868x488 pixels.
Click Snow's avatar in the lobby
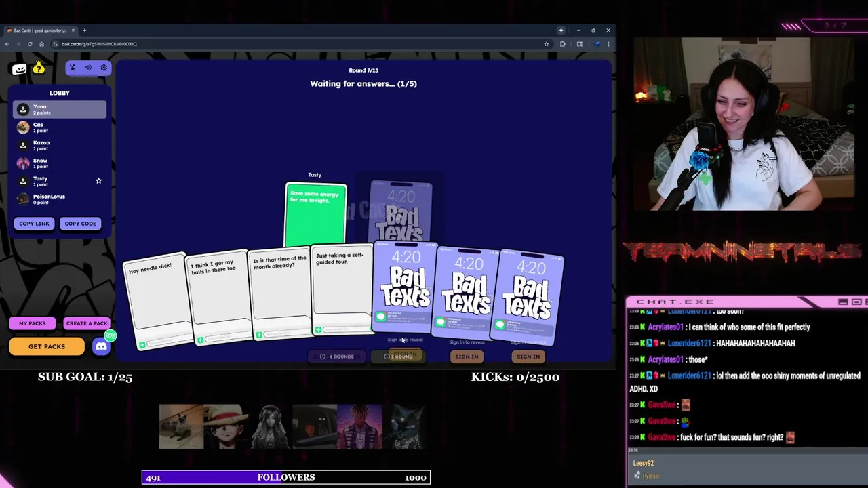pos(23,163)
